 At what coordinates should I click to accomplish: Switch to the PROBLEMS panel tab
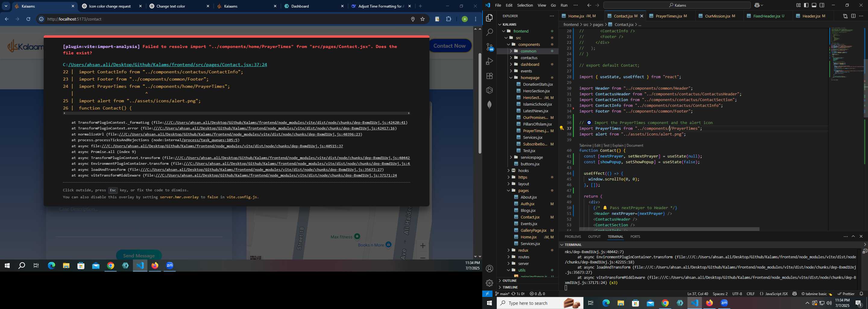(x=573, y=237)
